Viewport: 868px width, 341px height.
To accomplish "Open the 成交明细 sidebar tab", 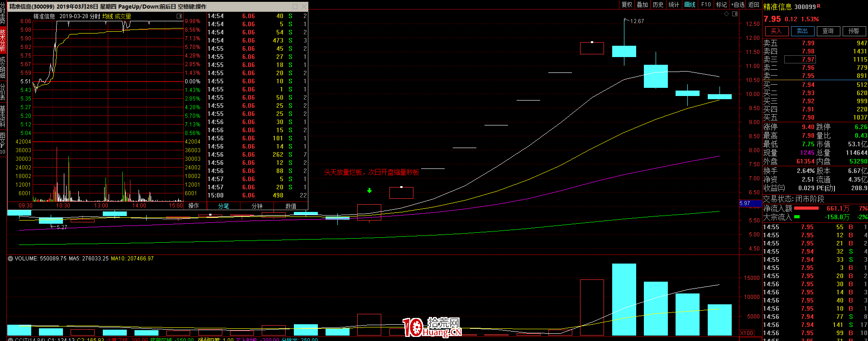I will tap(3, 67).
